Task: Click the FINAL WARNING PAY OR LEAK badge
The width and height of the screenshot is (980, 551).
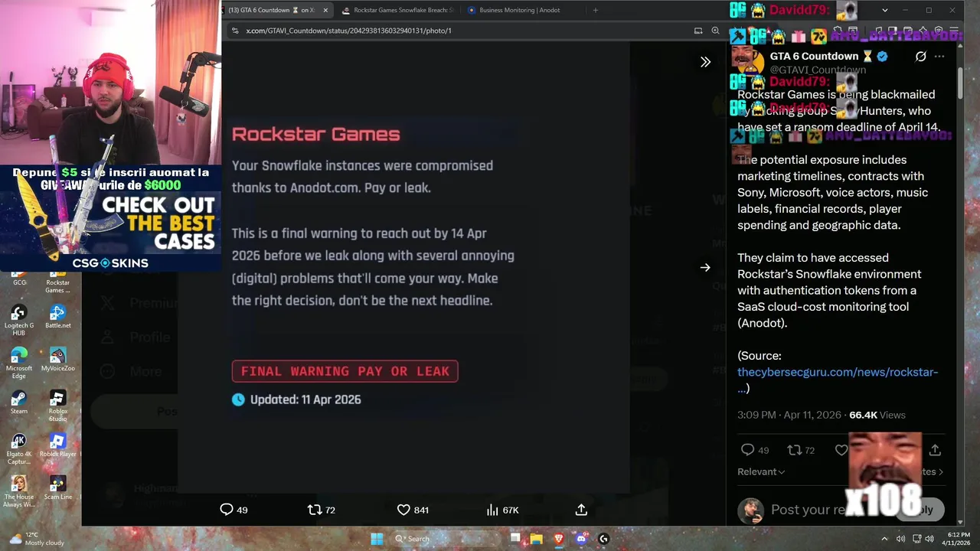Action: 345,371
